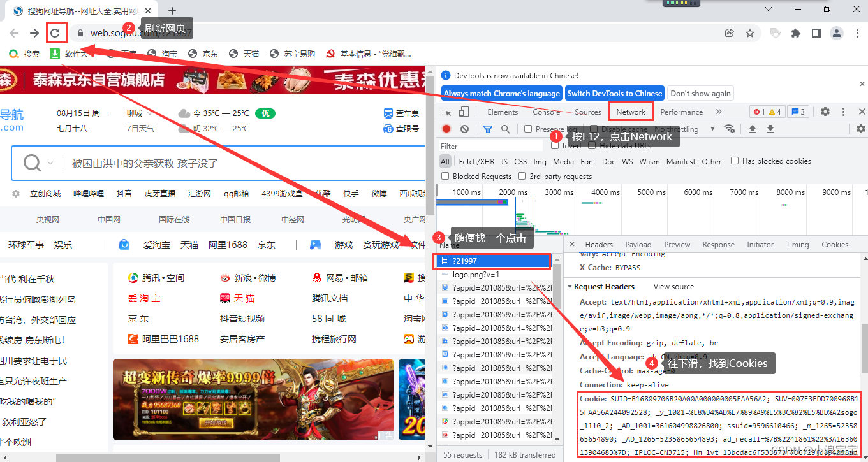Select the ?21997 request row
Image resolution: width=868 pixels, height=462 pixels.
pyautogui.click(x=494, y=261)
